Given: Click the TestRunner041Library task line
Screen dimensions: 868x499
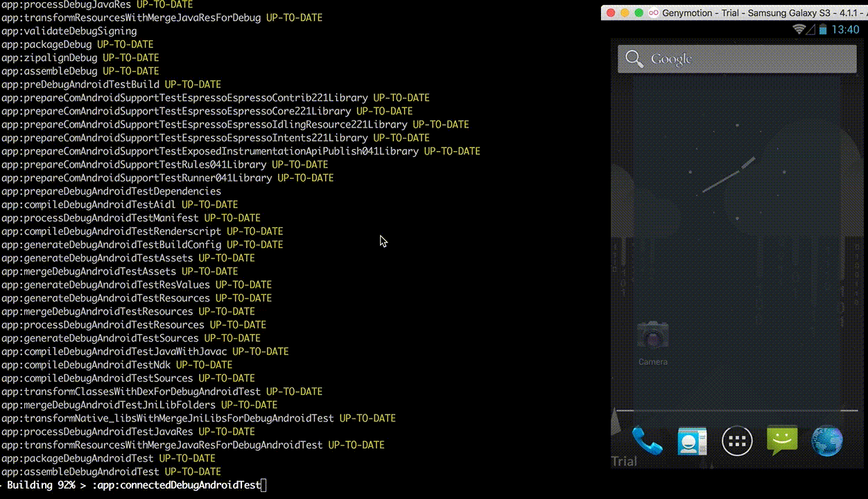Looking at the screenshot, I should (x=168, y=178).
